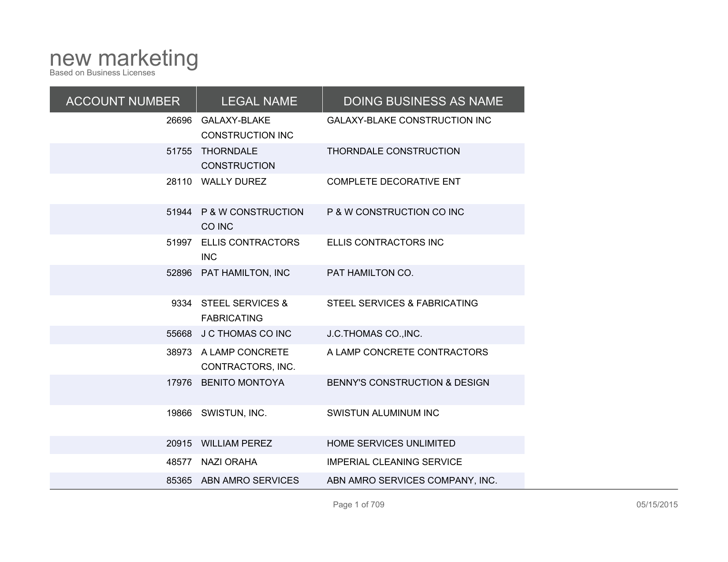Select account number 26696
Screen dimensions: 728x562
(179, 120)
